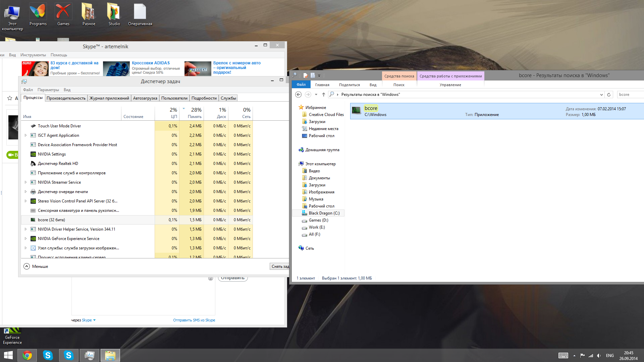
Task: Click the Снять задачу button
Action: tap(279, 266)
